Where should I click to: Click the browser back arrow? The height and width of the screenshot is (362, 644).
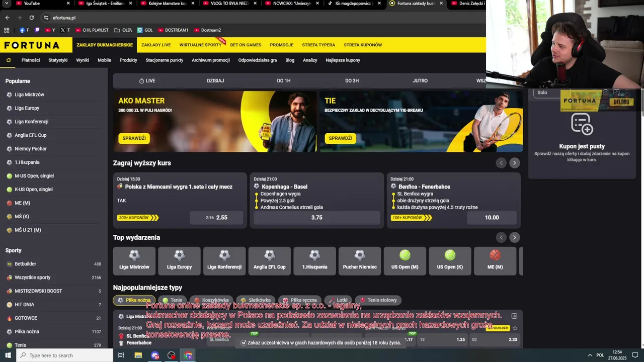[x=7, y=18]
